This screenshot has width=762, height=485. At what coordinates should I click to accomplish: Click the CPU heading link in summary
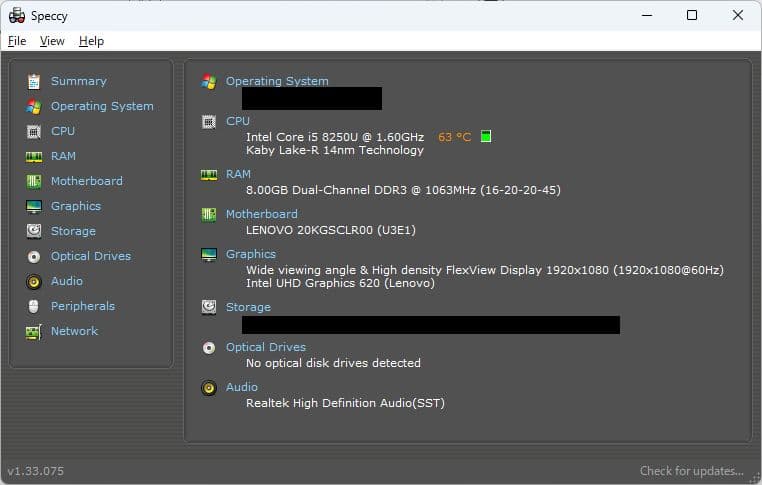tap(238, 121)
